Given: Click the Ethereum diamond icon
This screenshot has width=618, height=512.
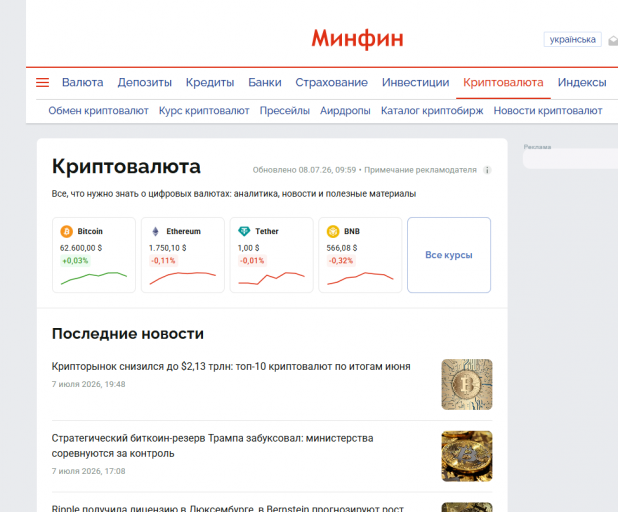Looking at the screenshot, I should tap(156, 231).
